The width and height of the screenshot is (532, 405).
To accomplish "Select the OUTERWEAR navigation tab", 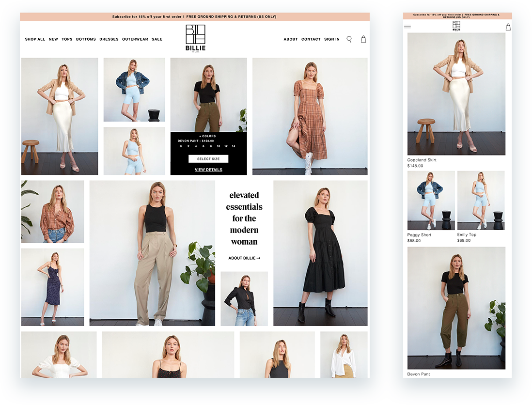I will click(135, 39).
